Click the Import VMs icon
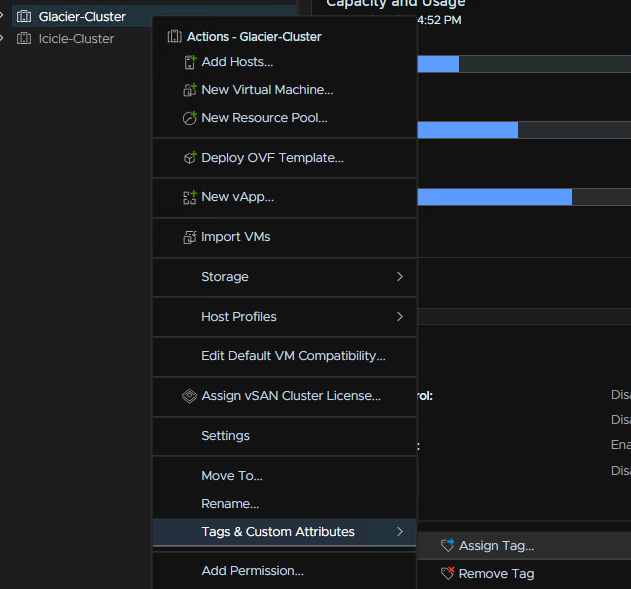The width and height of the screenshot is (631, 589). [190, 237]
